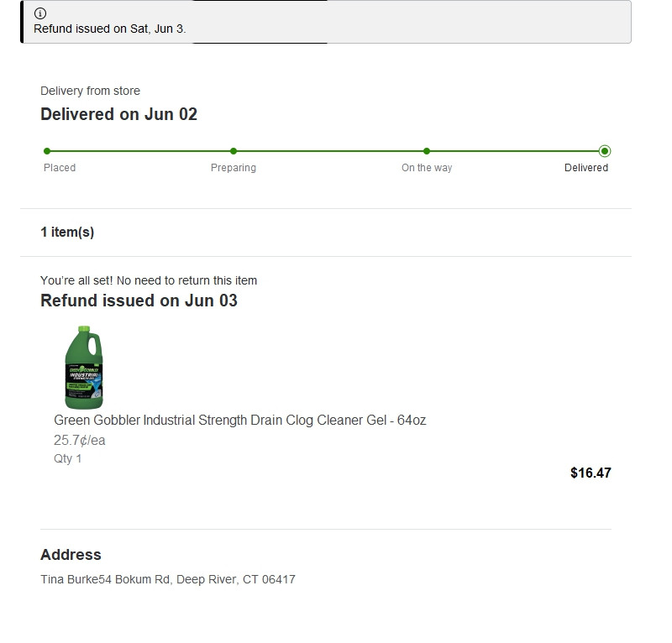Open the Green Gobbler bottle product image
Image resolution: width=672 pixels, height=643 pixels.
click(84, 368)
